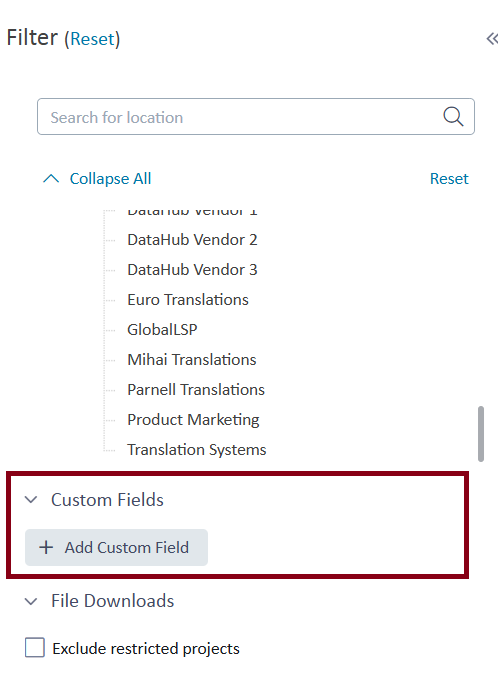Screen dimensions: 498x684
Task: Collapse the filter panel with double-chevron icon
Action: (492, 38)
